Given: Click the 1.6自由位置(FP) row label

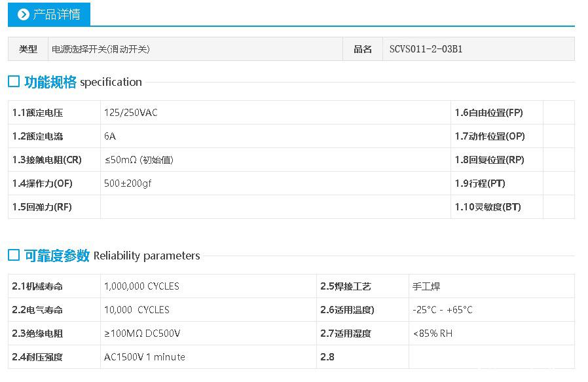Looking at the screenshot, I should point(489,113).
